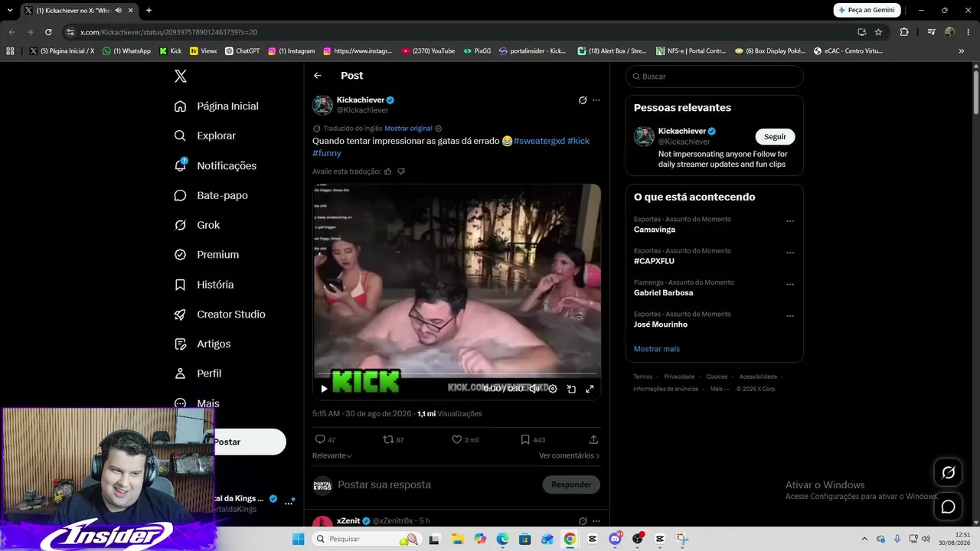Rate the translation thumbs down
This screenshot has height=551, width=980.
tap(401, 171)
